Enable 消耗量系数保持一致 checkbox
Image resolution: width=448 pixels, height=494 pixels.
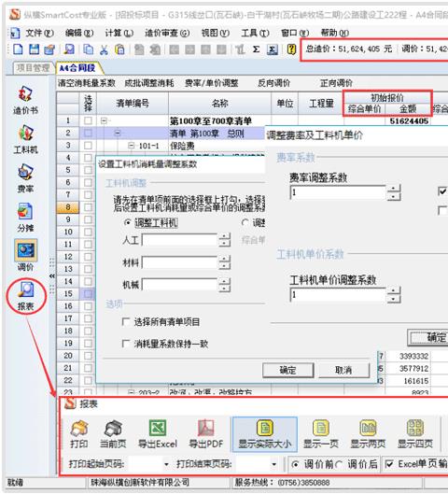[126, 344]
